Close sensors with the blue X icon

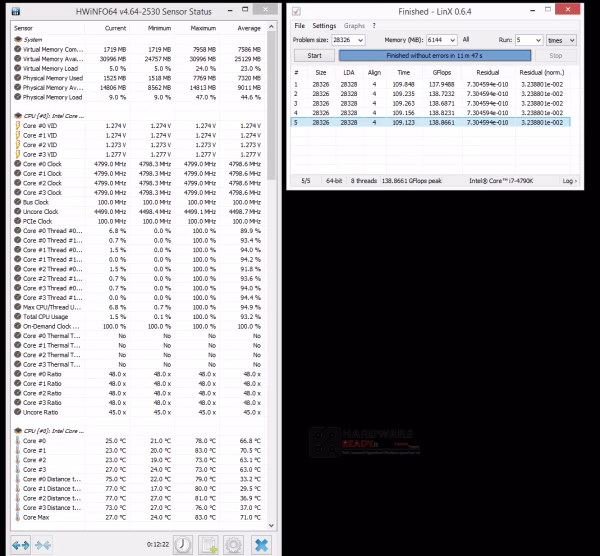coord(261,545)
